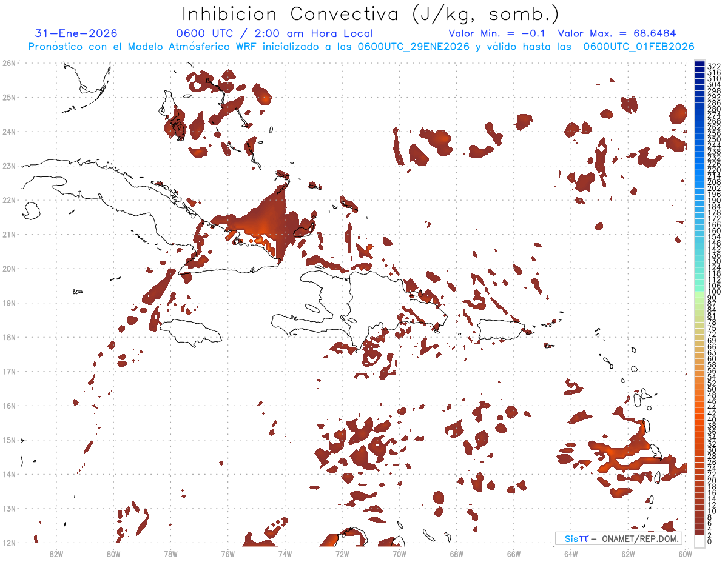The image size is (728, 562).
Task: Click the latitude label '16N'
Action: tap(9, 406)
